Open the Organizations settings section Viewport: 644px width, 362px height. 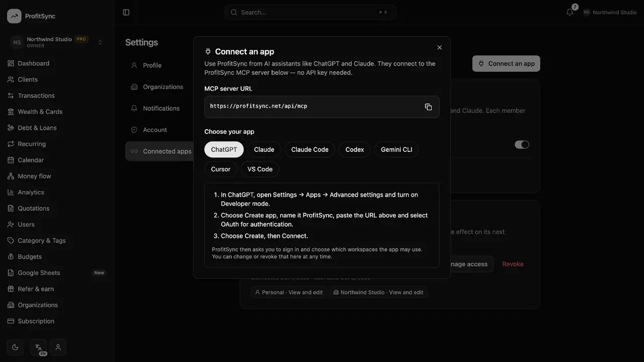pyautogui.click(x=159, y=87)
